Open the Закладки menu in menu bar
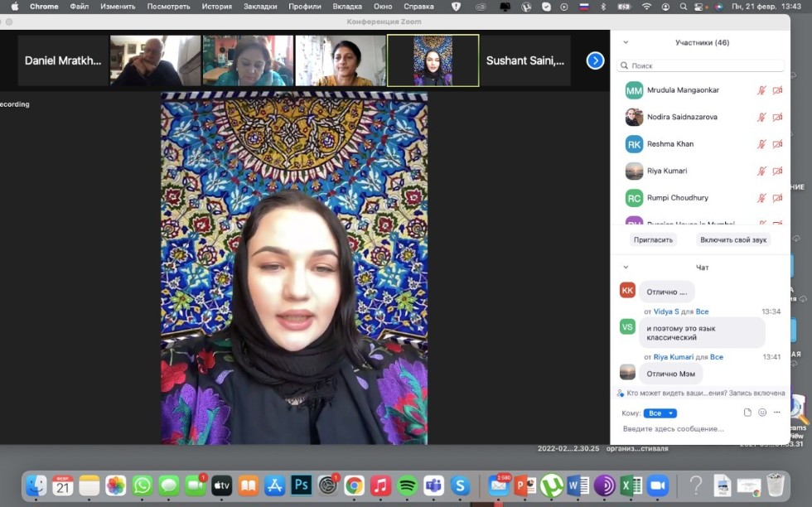The image size is (812, 507). tap(260, 7)
